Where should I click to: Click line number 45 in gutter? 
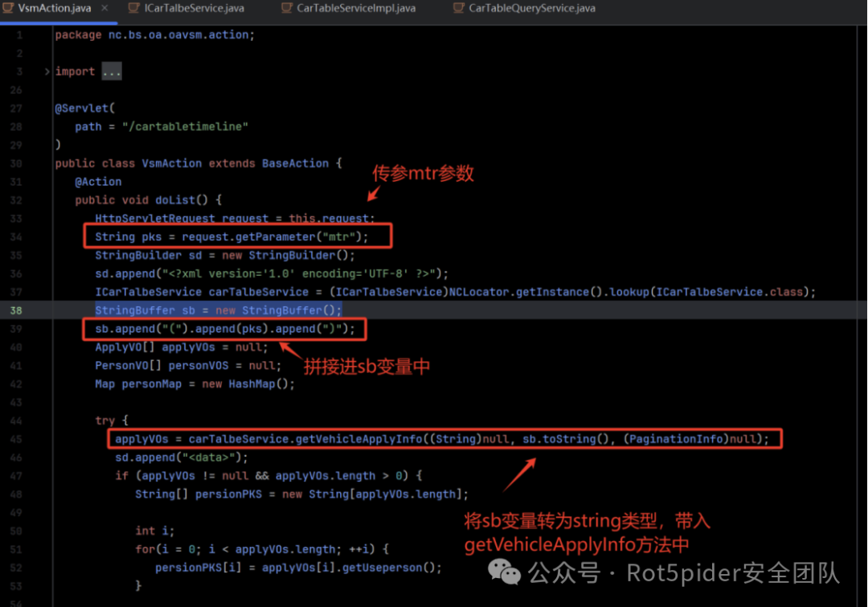pyautogui.click(x=16, y=439)
